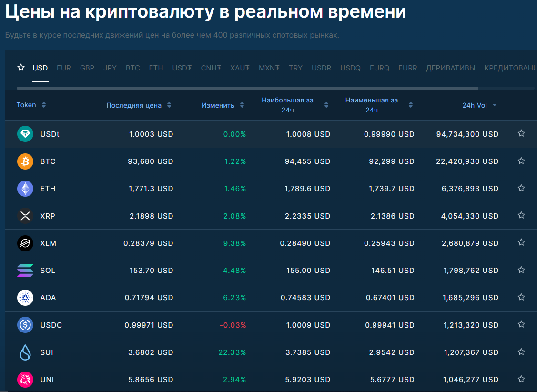Switch to the EURR tab
Image resolution: width=537 pixels, height=392 pixels.
[407, 68]
